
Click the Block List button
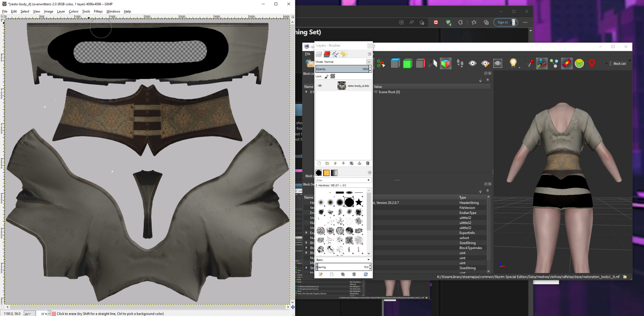(x=619, y=63)
